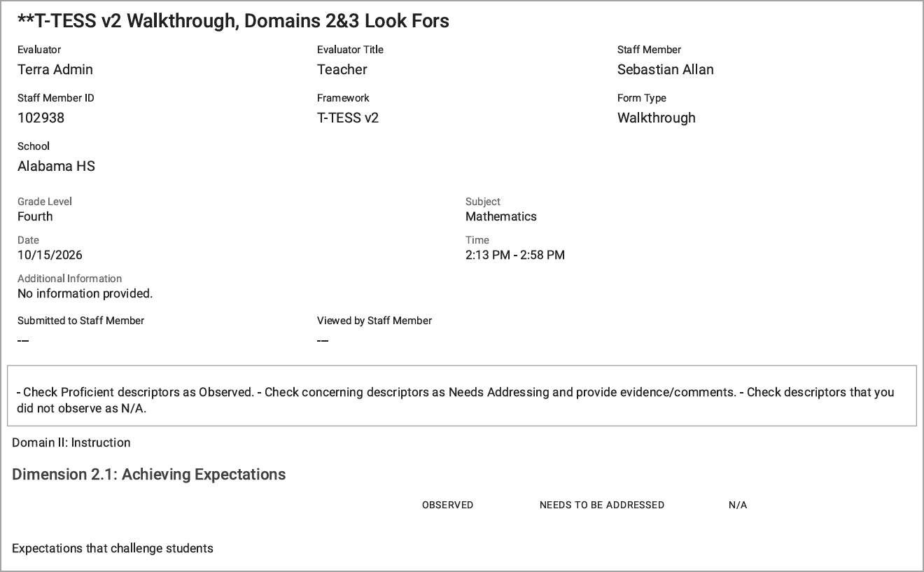Click the NEEDS TO BE ADDRESSED column header
Viewport: 924px width, 572px height.
[602, 505]
